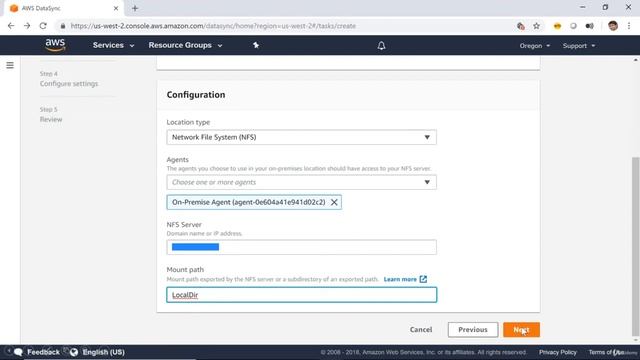This screenshot has width=640, height=360.
Task: Close the AWS DataSync tab
Action: pos(116,8)
